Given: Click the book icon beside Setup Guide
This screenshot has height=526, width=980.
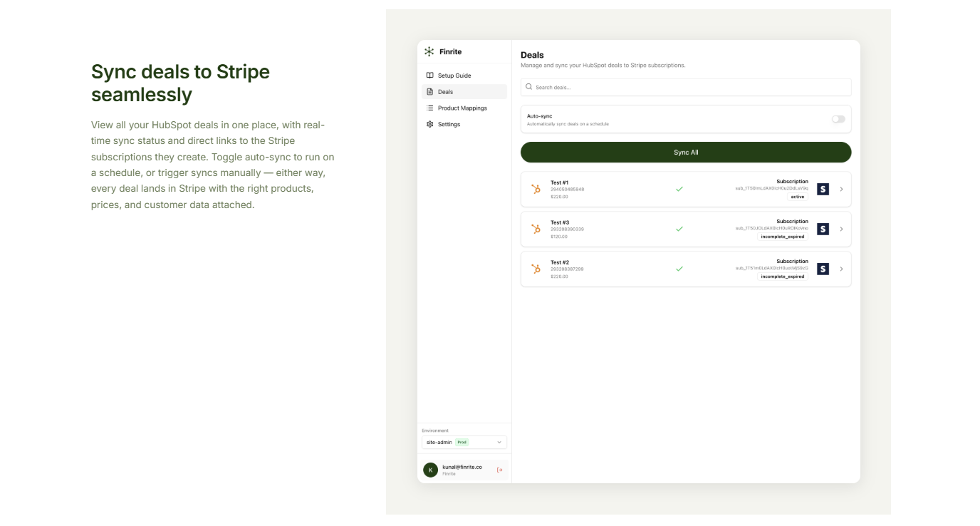Looking at the screenshot, I should point(429,76).
